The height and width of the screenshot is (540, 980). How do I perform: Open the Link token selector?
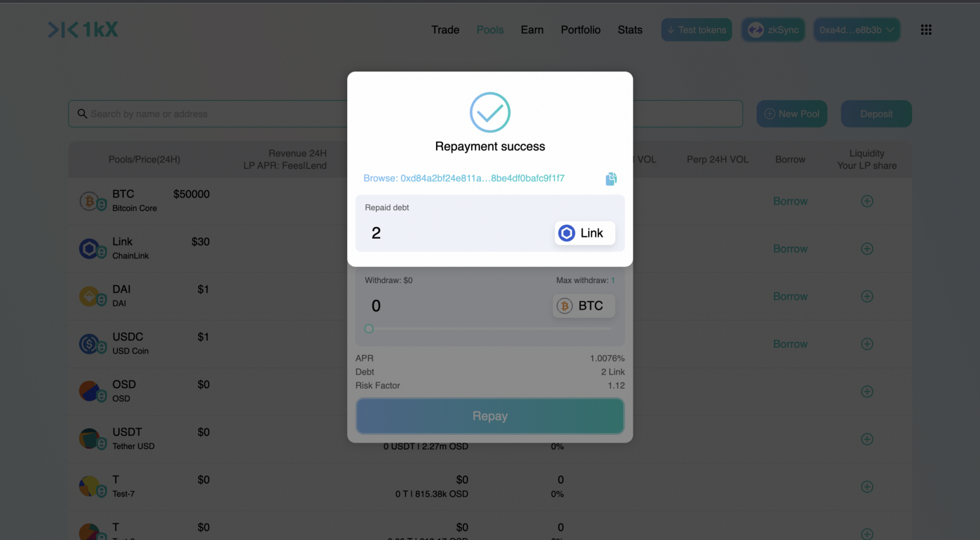(x=584, y=233)
